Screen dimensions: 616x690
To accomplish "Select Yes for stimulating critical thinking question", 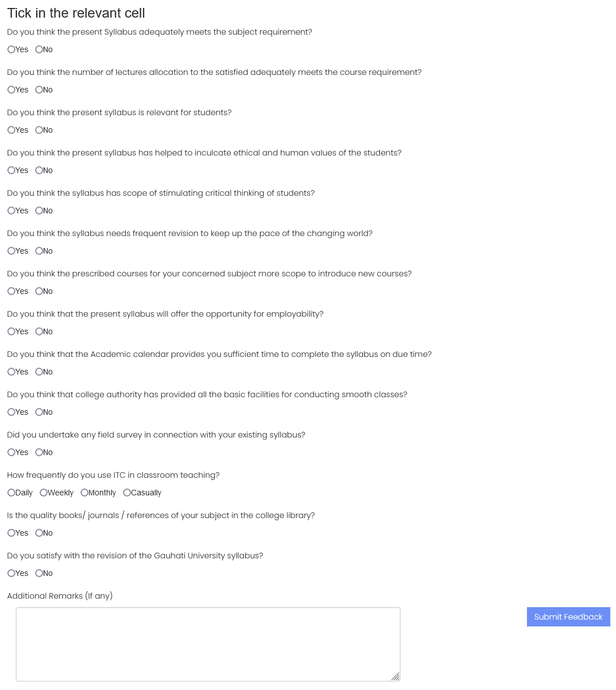I will (x=11, y=211).
